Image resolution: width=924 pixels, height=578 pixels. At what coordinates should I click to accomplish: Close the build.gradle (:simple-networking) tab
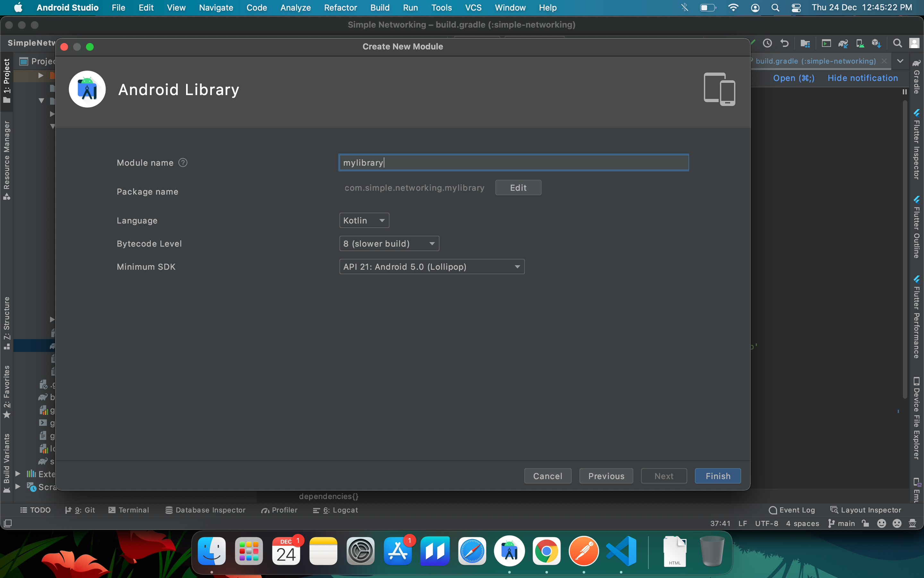click(x=884, y=61)
